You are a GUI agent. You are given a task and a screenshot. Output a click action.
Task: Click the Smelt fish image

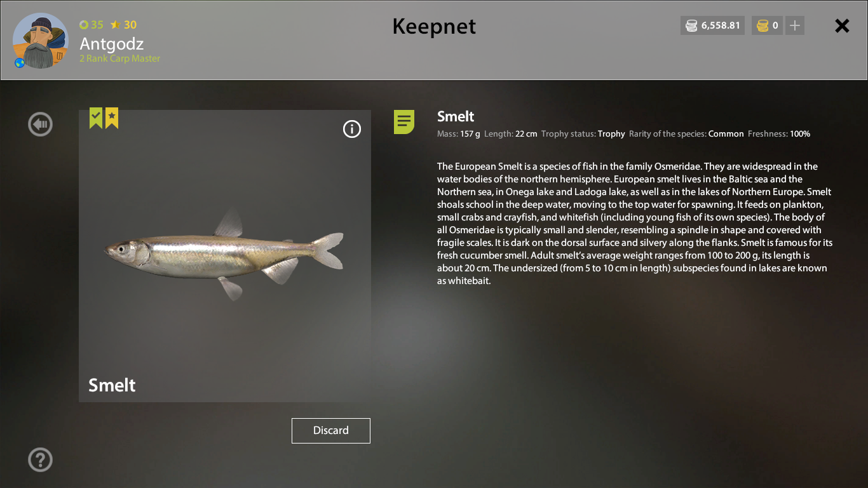[x=224, y=253]
